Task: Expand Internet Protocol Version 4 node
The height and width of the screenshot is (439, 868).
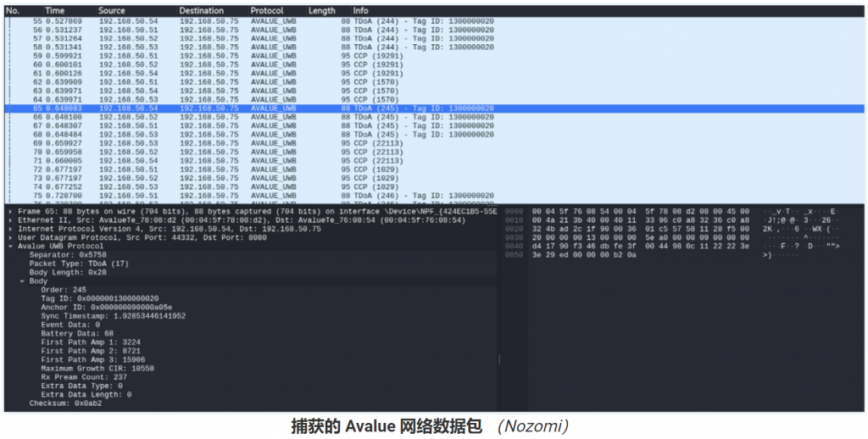Action: 12,229
